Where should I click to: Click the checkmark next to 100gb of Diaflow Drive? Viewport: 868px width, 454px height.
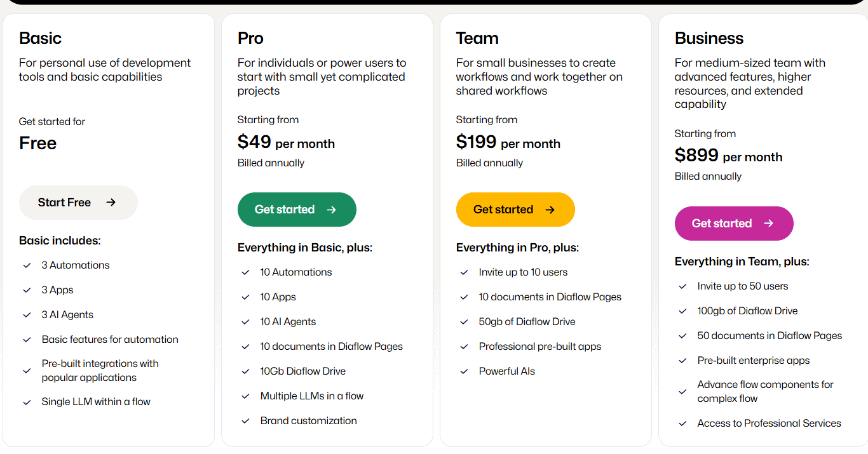click(x=682, y=310)
